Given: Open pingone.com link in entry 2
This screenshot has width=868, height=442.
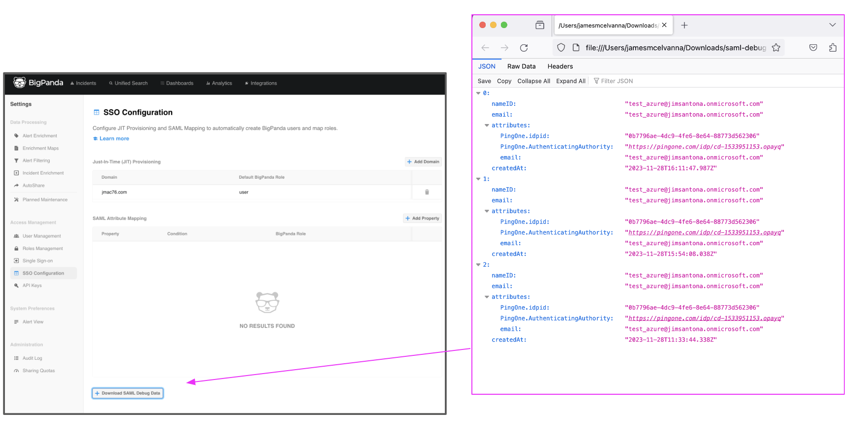Looking at the screenshot, I should [x=705, y=318].
